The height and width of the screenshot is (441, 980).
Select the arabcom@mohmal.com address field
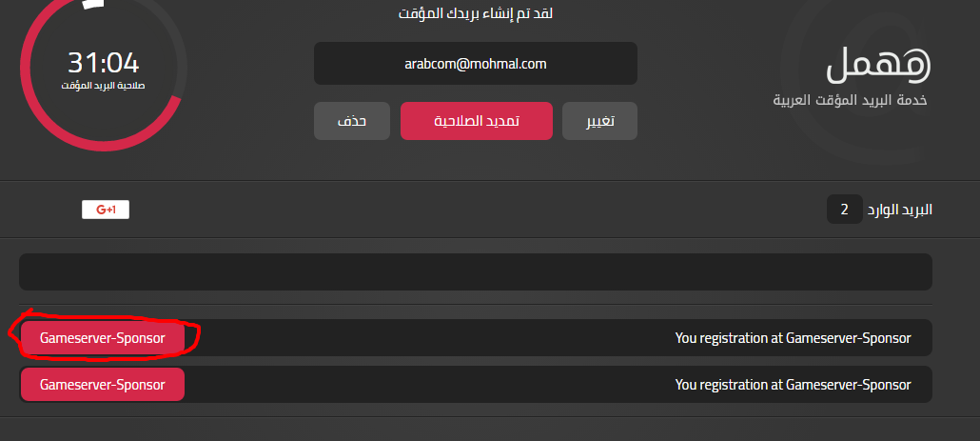tap(475, 64)
